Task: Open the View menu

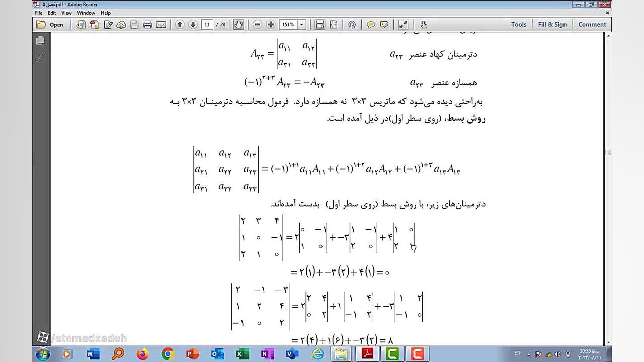Action: [66, 13]
